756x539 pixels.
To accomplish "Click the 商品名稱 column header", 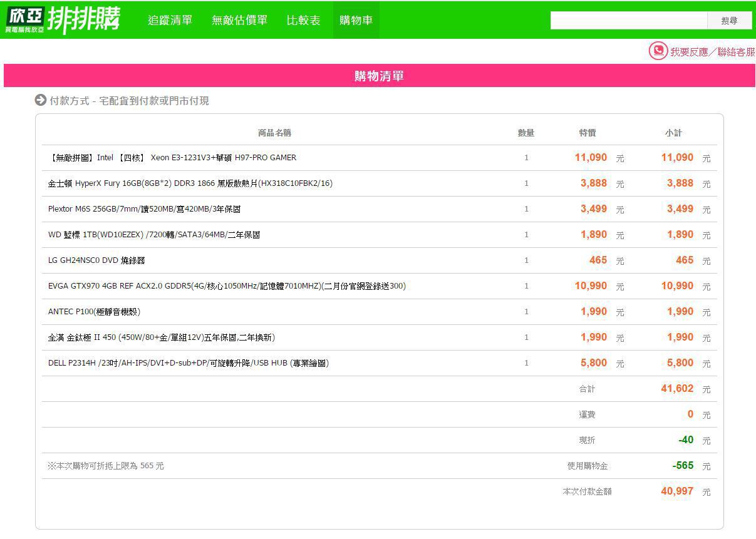I will (x=274, y=133).
